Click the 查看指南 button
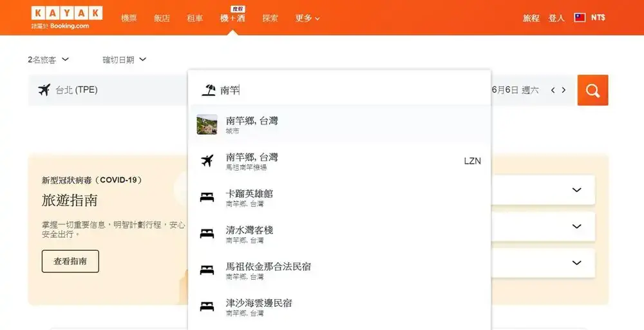 (70, 262)
